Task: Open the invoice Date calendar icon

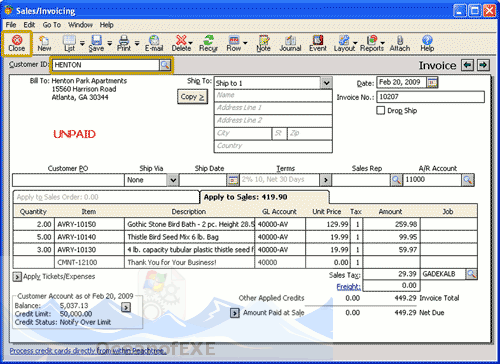Action: [x=432, y=82]
